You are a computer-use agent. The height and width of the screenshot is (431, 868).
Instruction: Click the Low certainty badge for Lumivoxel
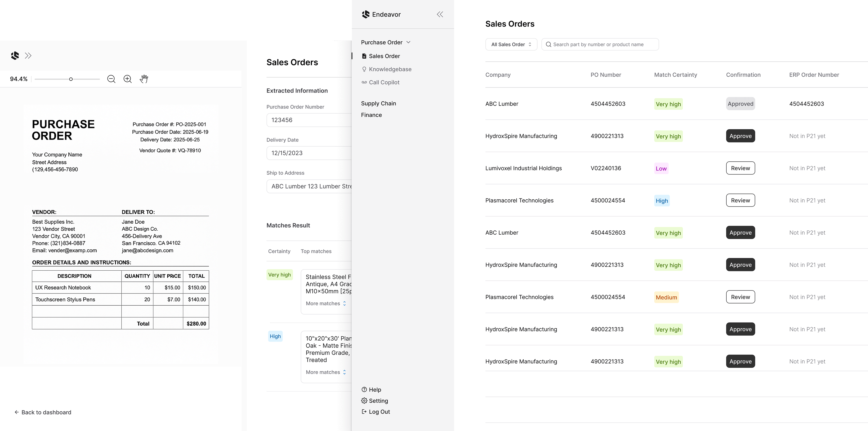[661, 168]
